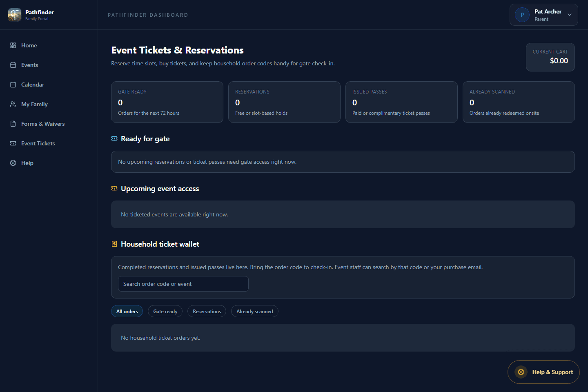Viewport: 588px width, 392px height.
Task: Click the lifebuoy icon in Help & Support button
Action: click(x=521, y=372)
